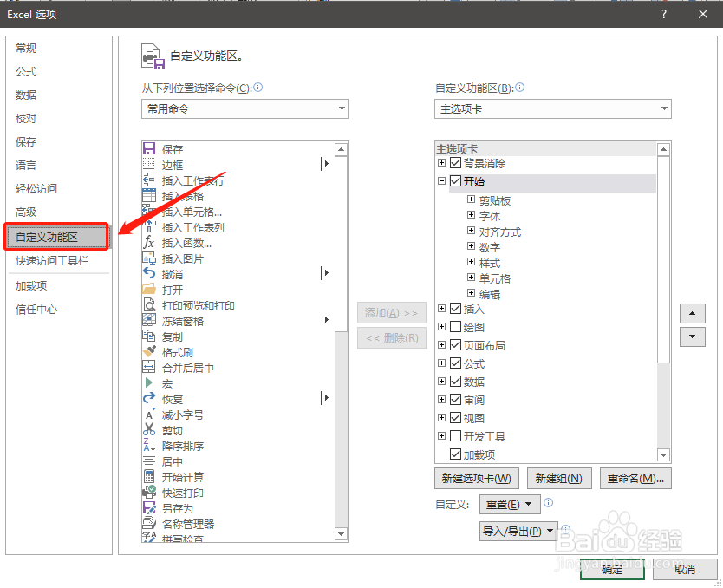This screenshot has height=588, width=723.
Task: Click info icon beside 自定义功能区(B) label
Action: point(519,88)
